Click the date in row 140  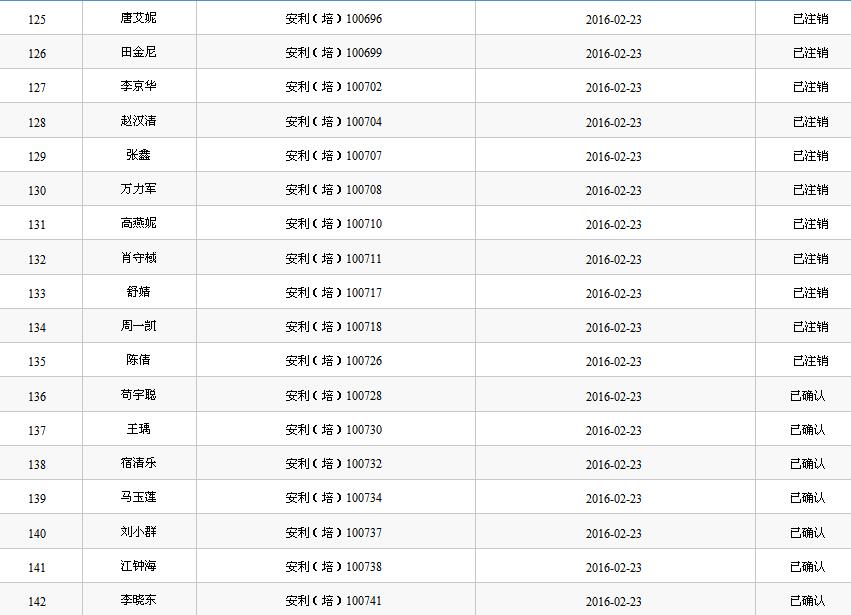(614, 533)
